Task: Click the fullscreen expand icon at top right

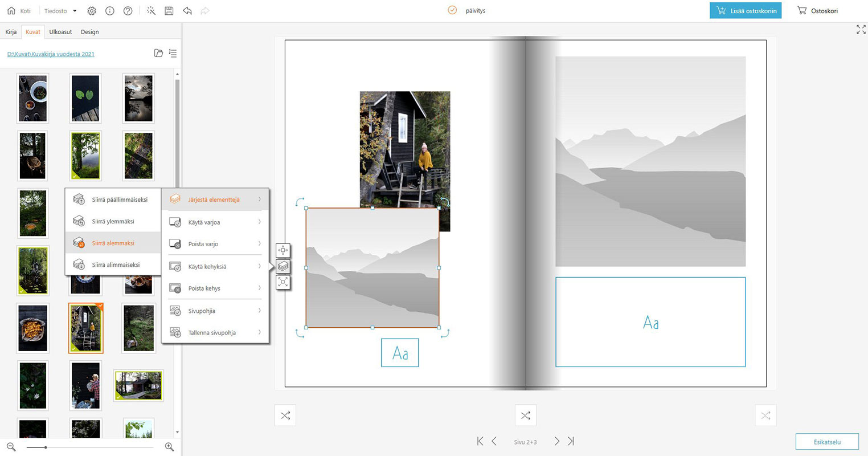Action: [861, 30]
